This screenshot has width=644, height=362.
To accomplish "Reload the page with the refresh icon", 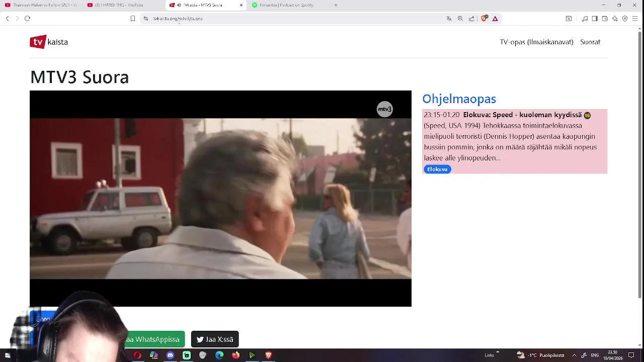I will 27,19.
